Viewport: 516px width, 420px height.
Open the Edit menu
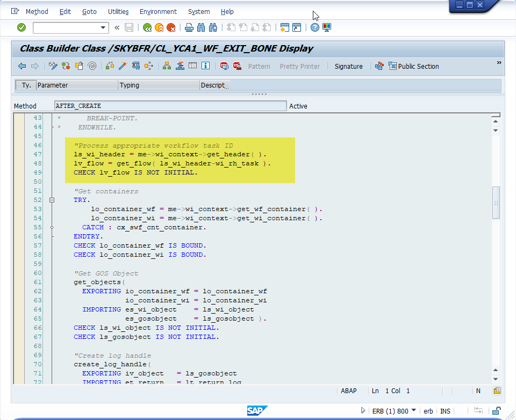point(65,12)
